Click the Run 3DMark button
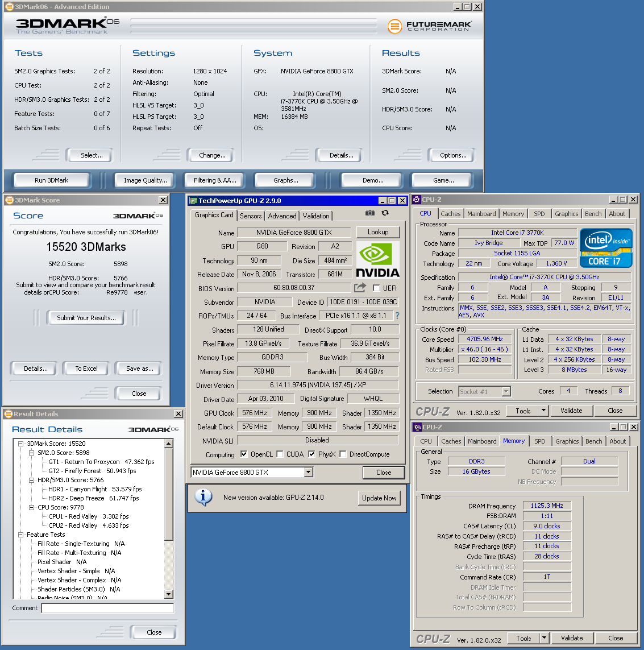This screenshot has height=650, width=644. point(51,180)
